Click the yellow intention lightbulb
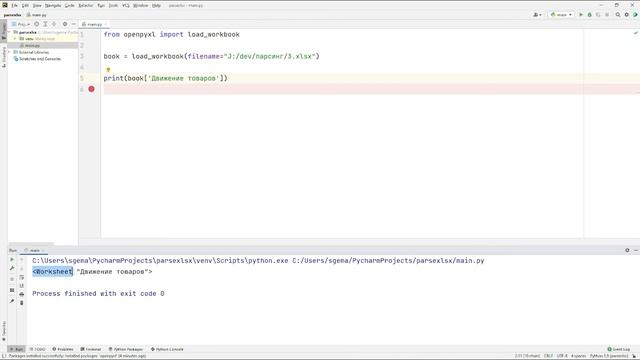The image size is (640, 360). pos(108,70)
